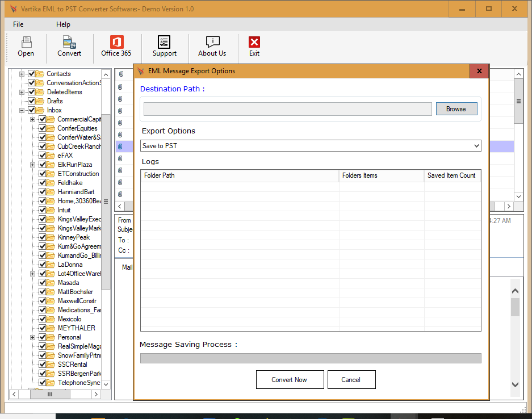Select the ConiferEquities folder icon
532x419 pixels.
[51, 128]
